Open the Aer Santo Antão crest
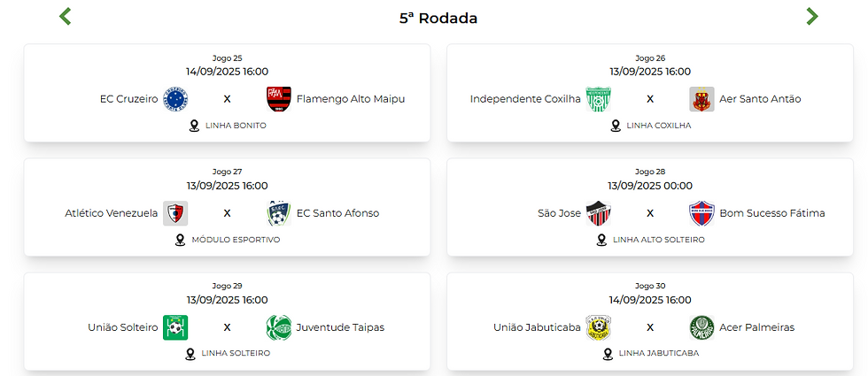868x376 pixels. (x=701, y=99)
